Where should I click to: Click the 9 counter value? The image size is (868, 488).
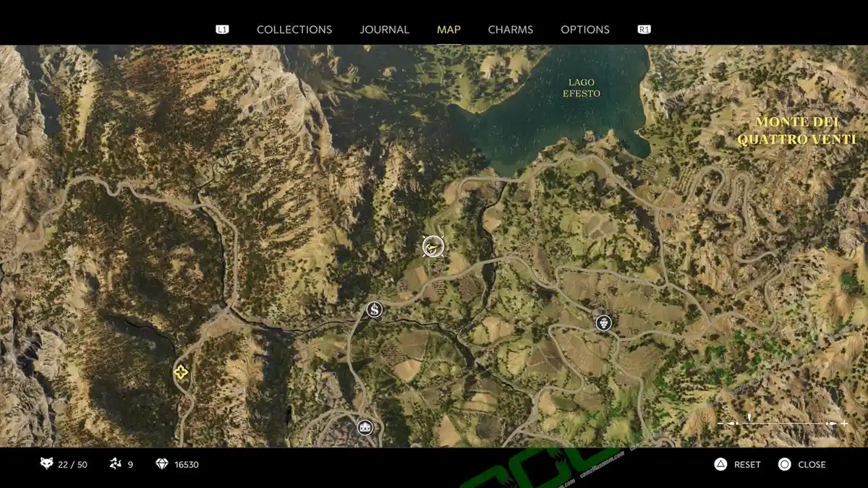(x=130, y=465)
